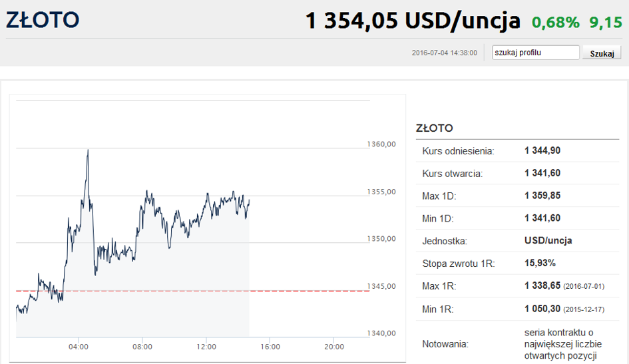Viewport: 629px width, 364px height.
Task: Click the Kurs odniesienia value 1 344,90
Action: pos(542,151)
